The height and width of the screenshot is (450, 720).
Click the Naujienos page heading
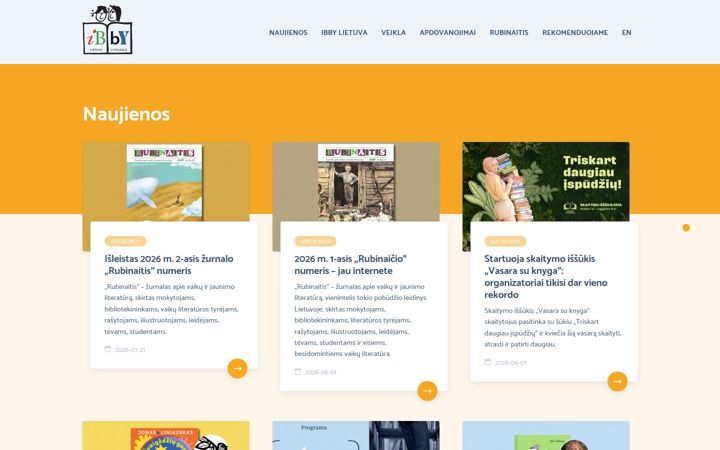point(126,114)
